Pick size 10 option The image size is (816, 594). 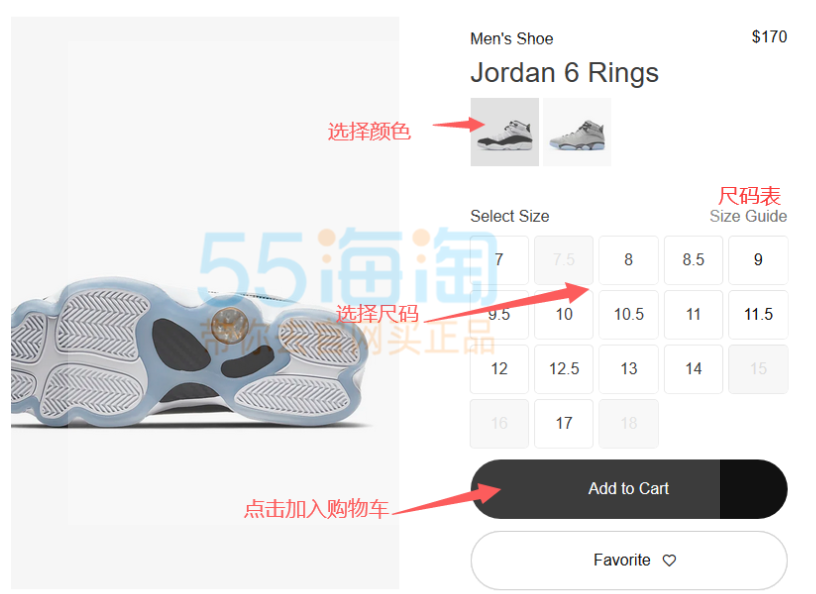564,314
